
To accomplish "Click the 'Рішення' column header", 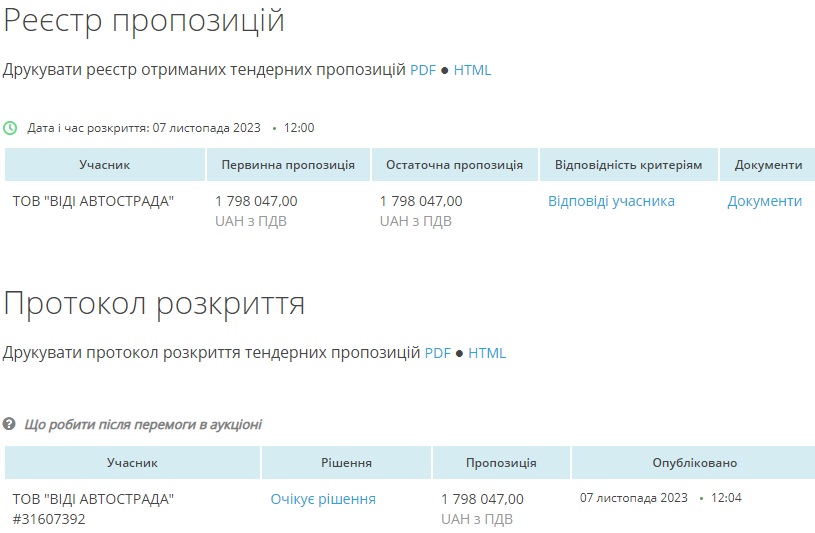I will (x=346, y=463).
